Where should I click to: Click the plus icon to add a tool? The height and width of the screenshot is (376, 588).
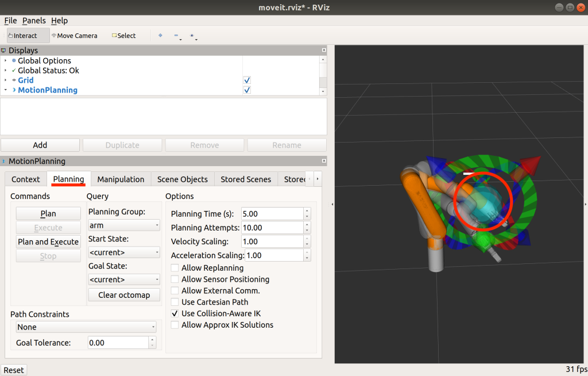(160, 36)
